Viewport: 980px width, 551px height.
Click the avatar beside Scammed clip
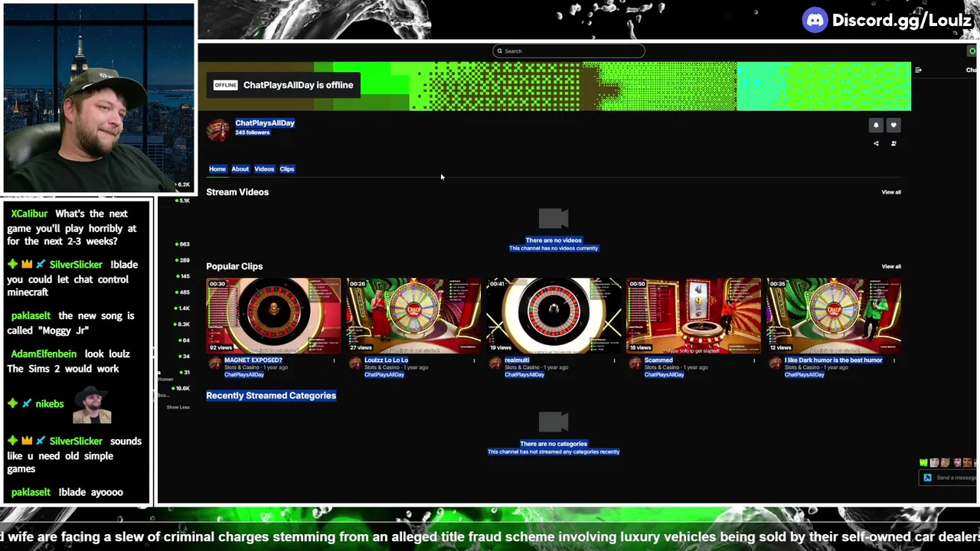(x=635, y=363)
